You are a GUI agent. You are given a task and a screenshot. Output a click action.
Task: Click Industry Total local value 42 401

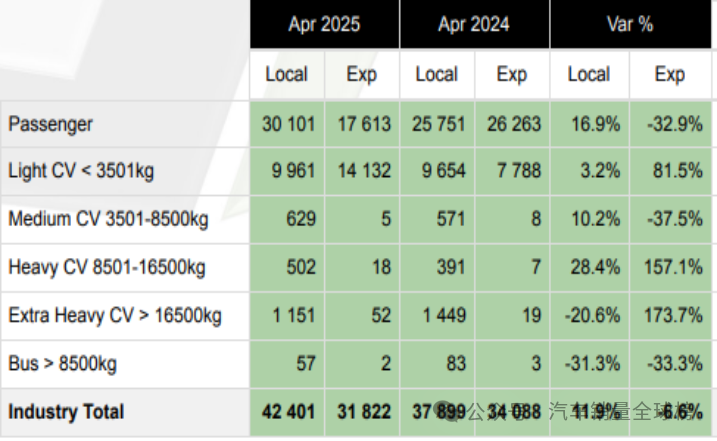tap(289, 412)
